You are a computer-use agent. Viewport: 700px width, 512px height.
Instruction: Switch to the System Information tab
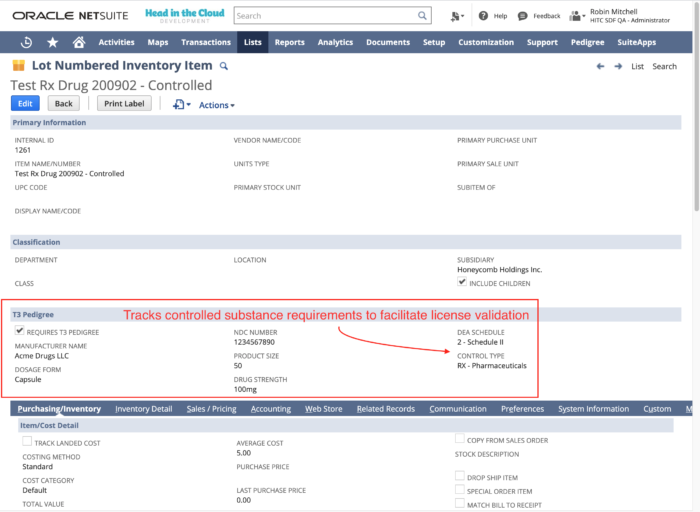[593, 409]
